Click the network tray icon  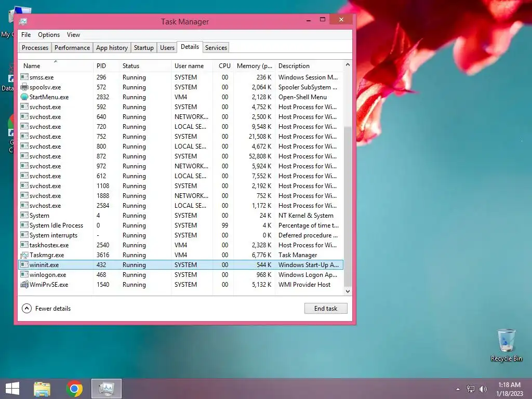point(471,389)
